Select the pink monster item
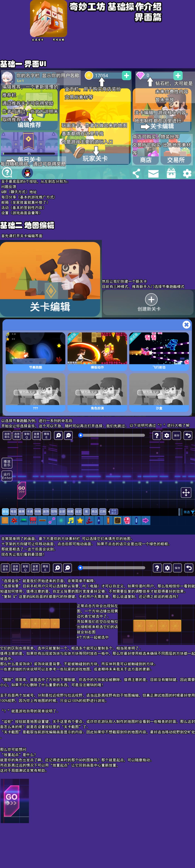195x868 pixels. pos(127,520)
